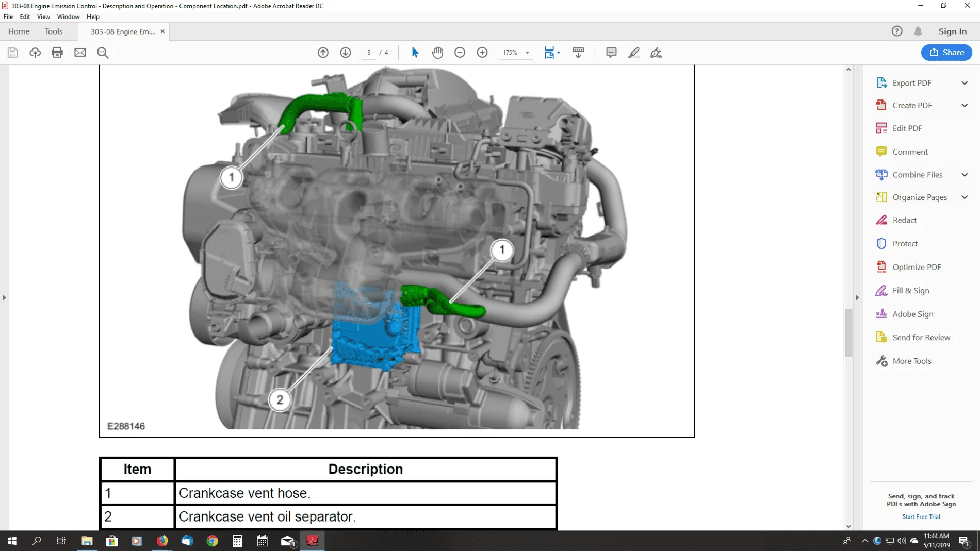Click the vertical document scrollbar thumb
Image resolution: width=980 pixels, height=551 pixels.
848,332
